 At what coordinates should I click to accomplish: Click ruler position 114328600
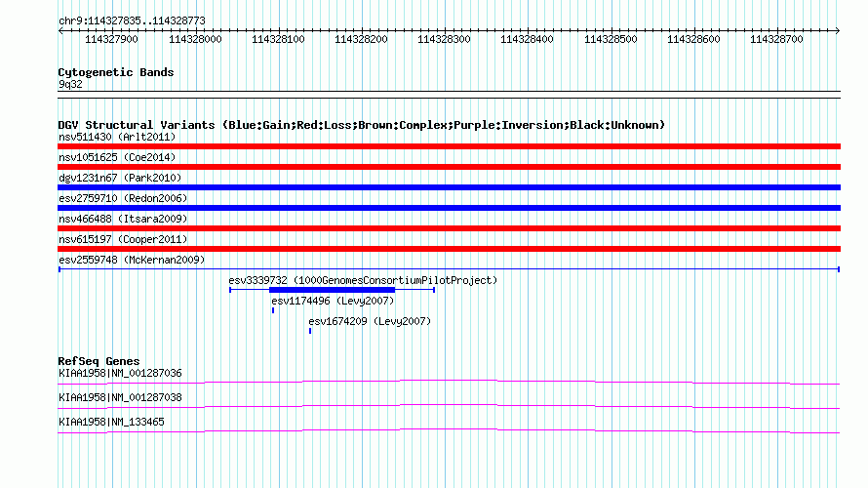693,39
